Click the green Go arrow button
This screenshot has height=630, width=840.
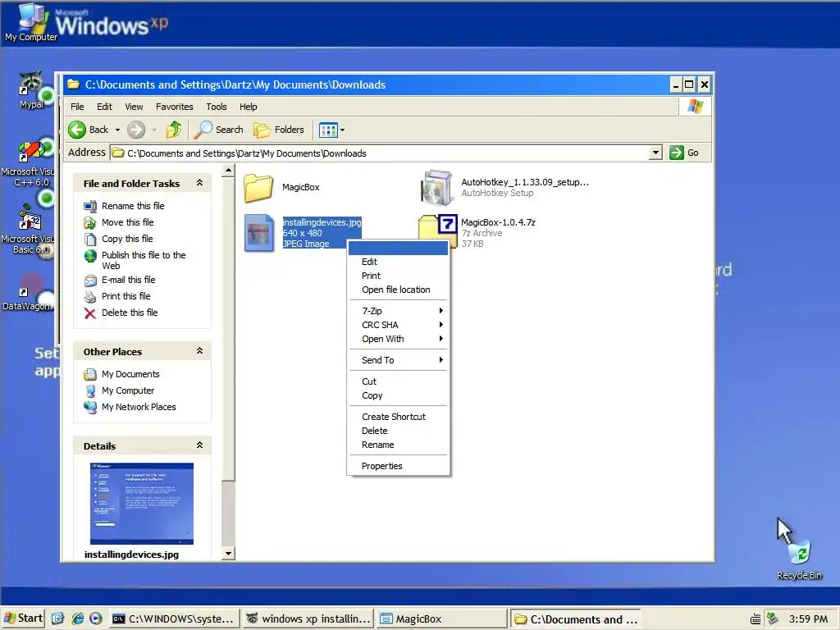677,153
